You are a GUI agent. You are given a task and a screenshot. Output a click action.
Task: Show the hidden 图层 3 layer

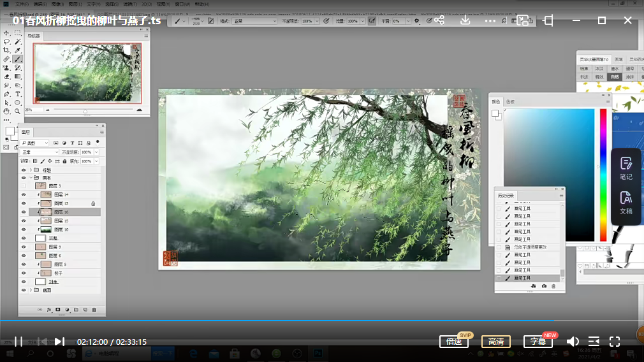[24, 186]
